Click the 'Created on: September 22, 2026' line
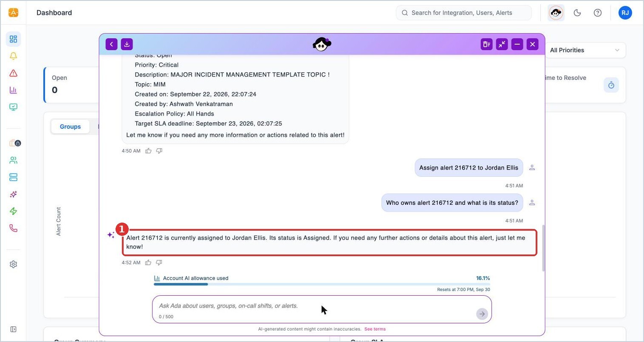 tap(195, 94)
